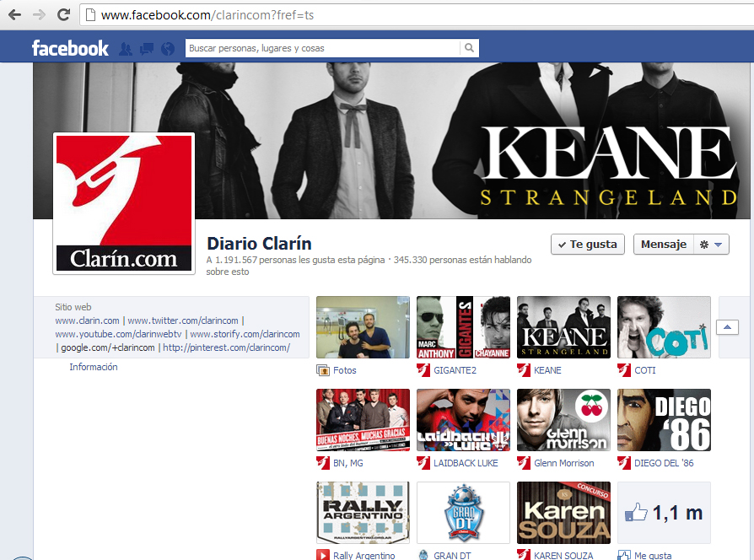Click the GRAN DT label
This screenshot has height=560, width=754.
pyautogui.click(x=452, y=555)
